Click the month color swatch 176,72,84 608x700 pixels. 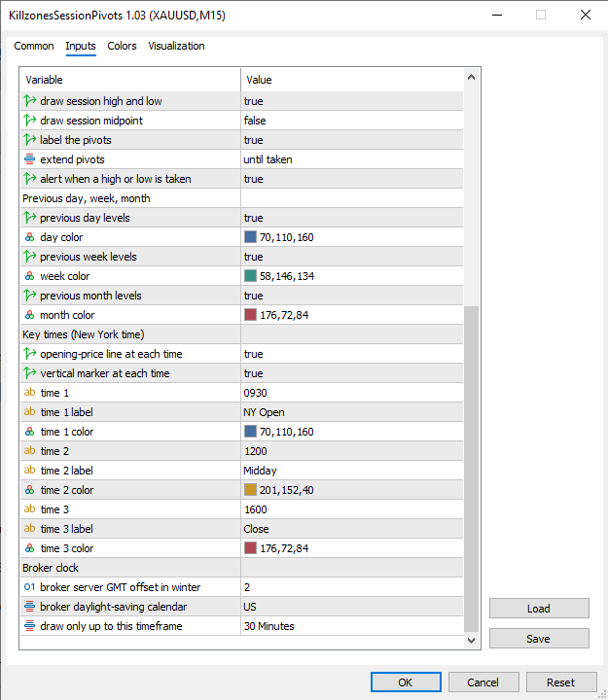(x=250, y=314)
